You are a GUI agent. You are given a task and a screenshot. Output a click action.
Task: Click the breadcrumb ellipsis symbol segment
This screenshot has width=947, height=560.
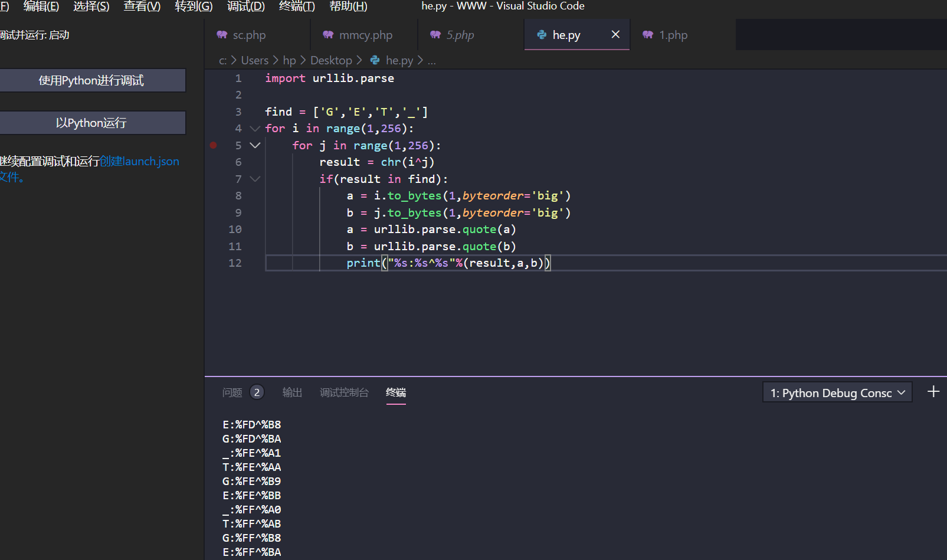(x=432, y=60)
